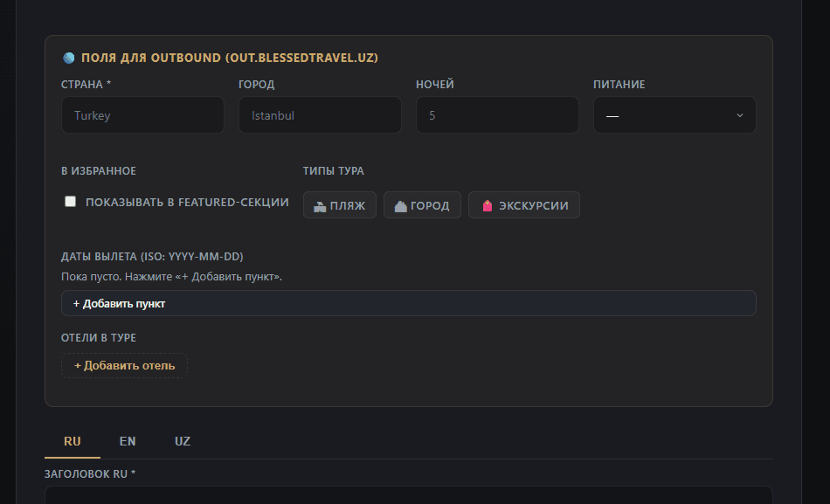The image size is (830, 504).
Task: Open the Питание dropdown
Action: pyautogui.click(x=674, y=115)
